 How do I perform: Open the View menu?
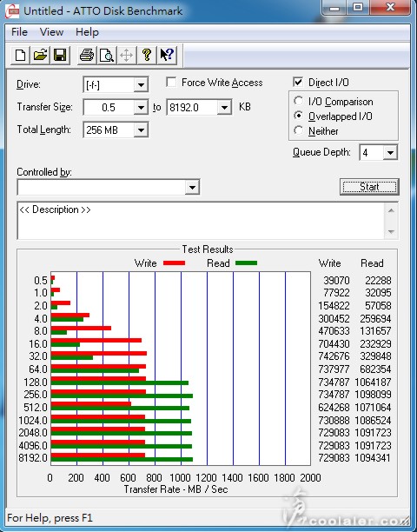pos(51,32)
